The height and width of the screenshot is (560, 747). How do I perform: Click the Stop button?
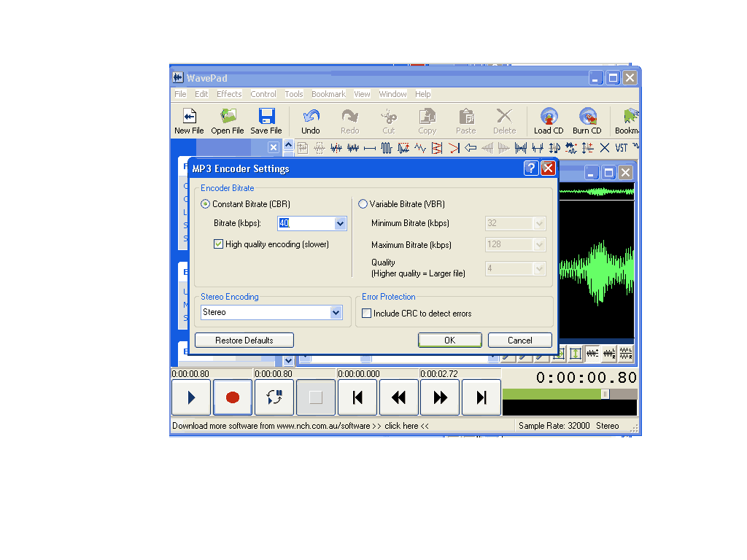point(315,397)
